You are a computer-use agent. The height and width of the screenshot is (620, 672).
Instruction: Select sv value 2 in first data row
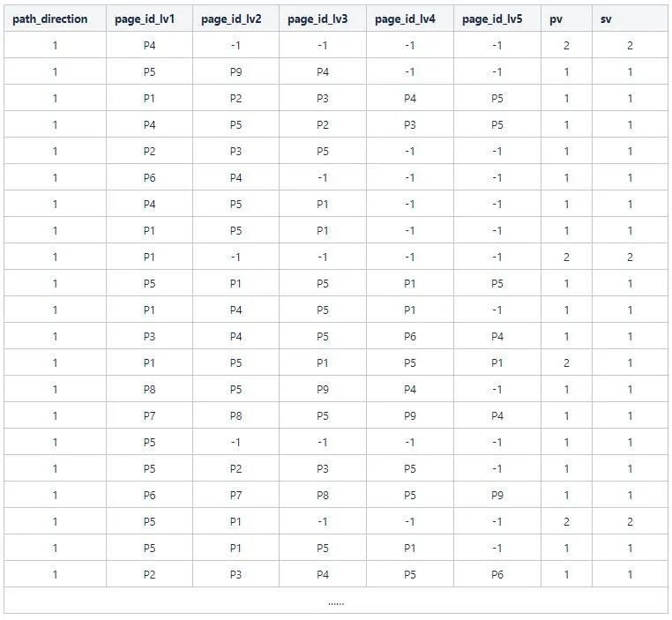pyautogui.click(x=630, y=45)
